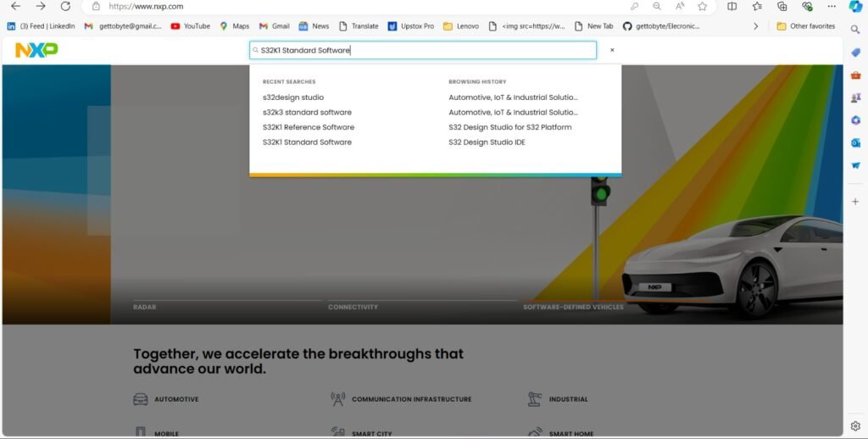Open the COMMUNICATION INFRASTRUCTURE category link
Viewport: 868px width, 439px height.
tap(412, 399)
